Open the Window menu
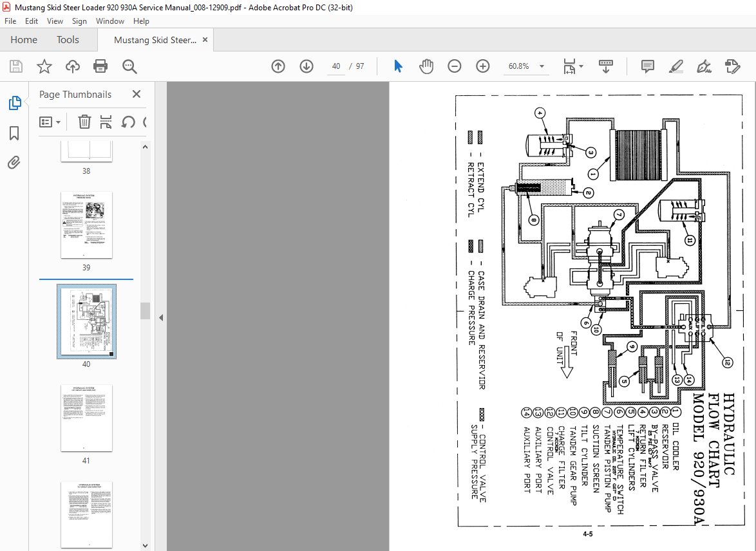Screen dimensions: 756x551 coord(110,21)
